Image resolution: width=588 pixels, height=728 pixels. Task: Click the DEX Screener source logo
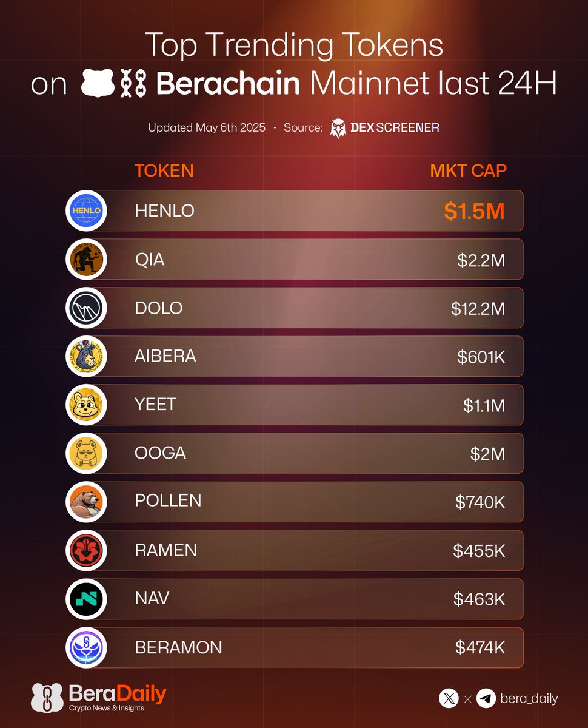coord(384,128)
